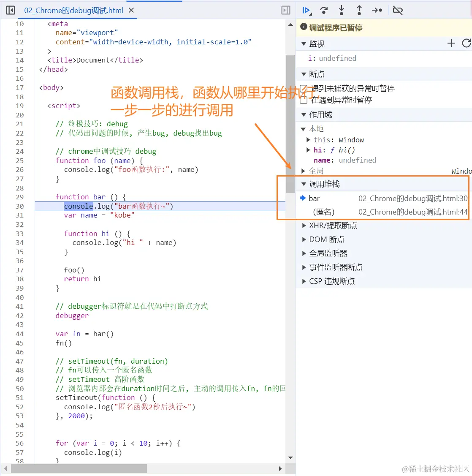Screen dimensions: 472x476
Task: Click the highlighted console.log on line 30
Action: coord(78,207)
